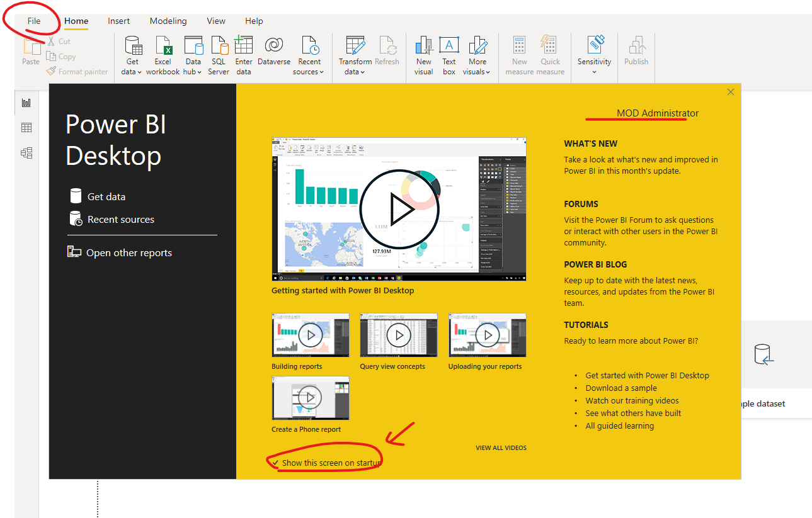The width and height of the screenshot is (812, 518).
Task: Click the VIEW ALL VIDEOS link
Action: 501,448
